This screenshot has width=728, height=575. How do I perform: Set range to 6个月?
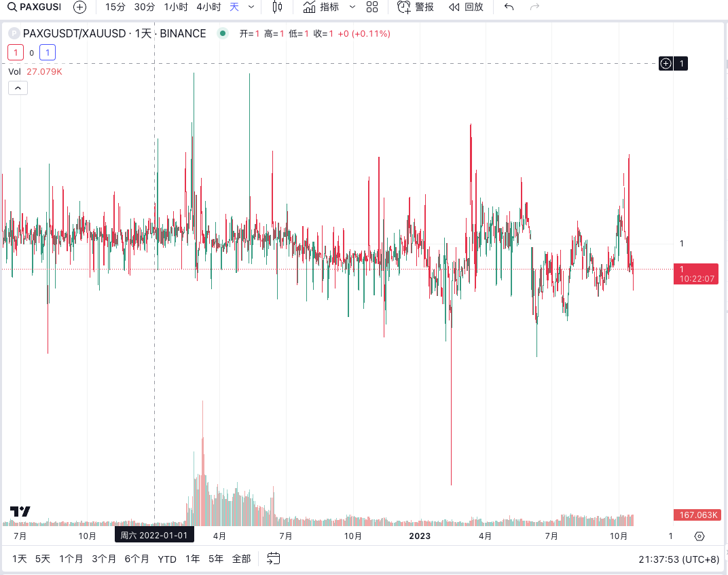click(137, 559)
